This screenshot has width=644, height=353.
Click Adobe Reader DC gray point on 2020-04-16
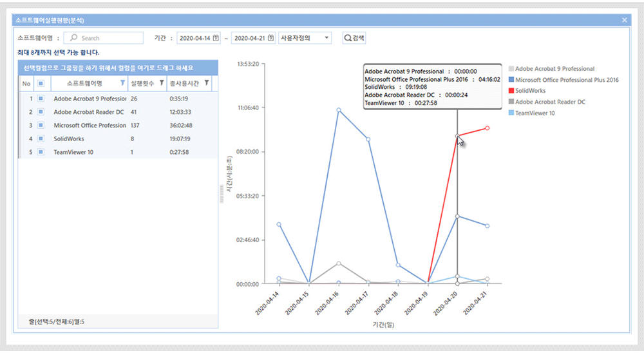coord(339,263)
